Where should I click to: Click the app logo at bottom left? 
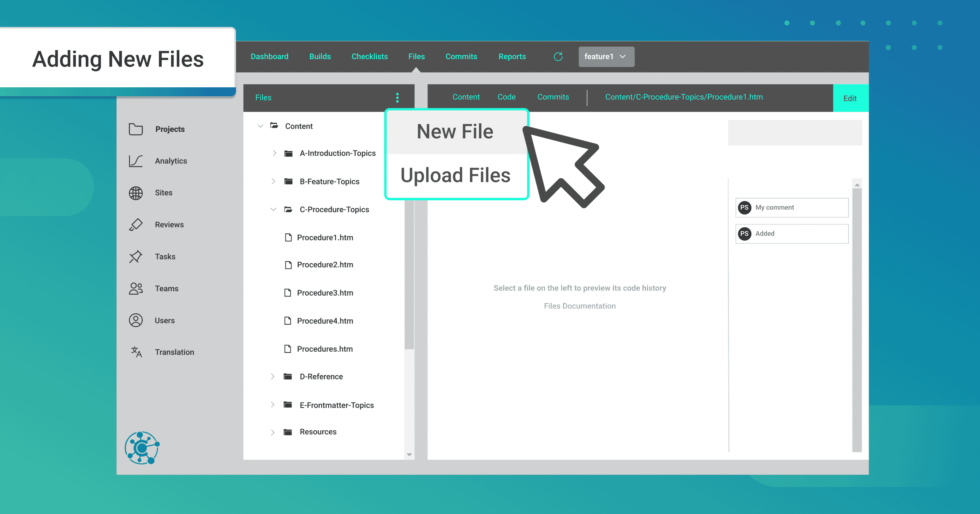coord(141,448)
